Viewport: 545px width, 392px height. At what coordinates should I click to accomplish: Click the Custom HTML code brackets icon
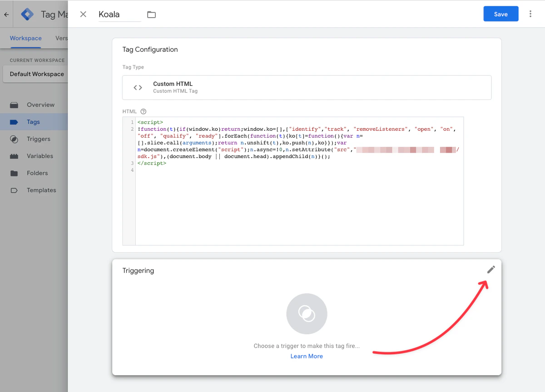click(x=138, y=87)
